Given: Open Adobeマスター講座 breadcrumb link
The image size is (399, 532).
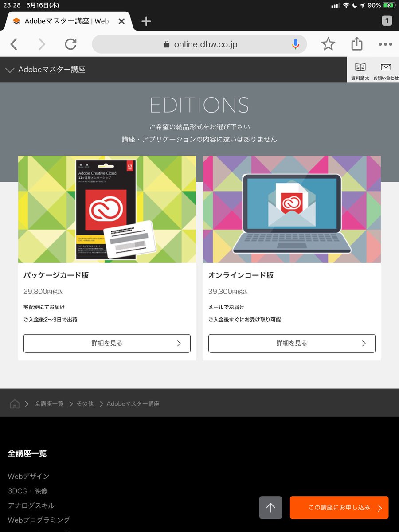Looking at the screenshot, I should coord(133,403).
